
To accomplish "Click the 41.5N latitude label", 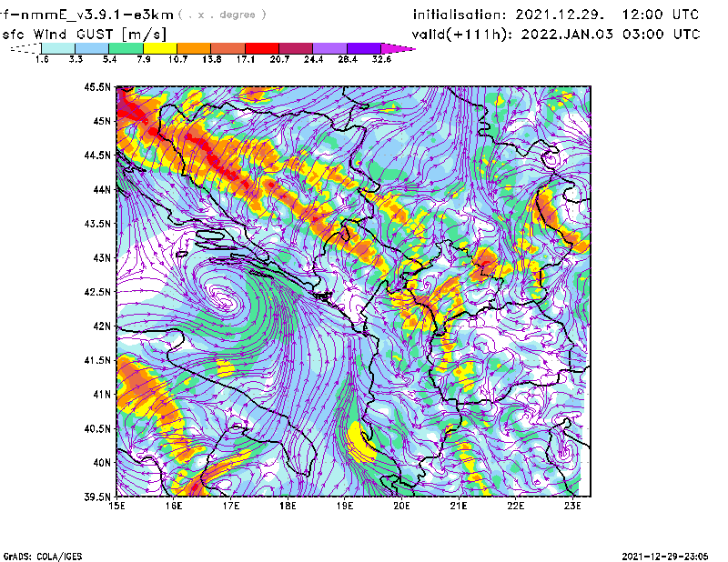I will [x=97, y=360].
